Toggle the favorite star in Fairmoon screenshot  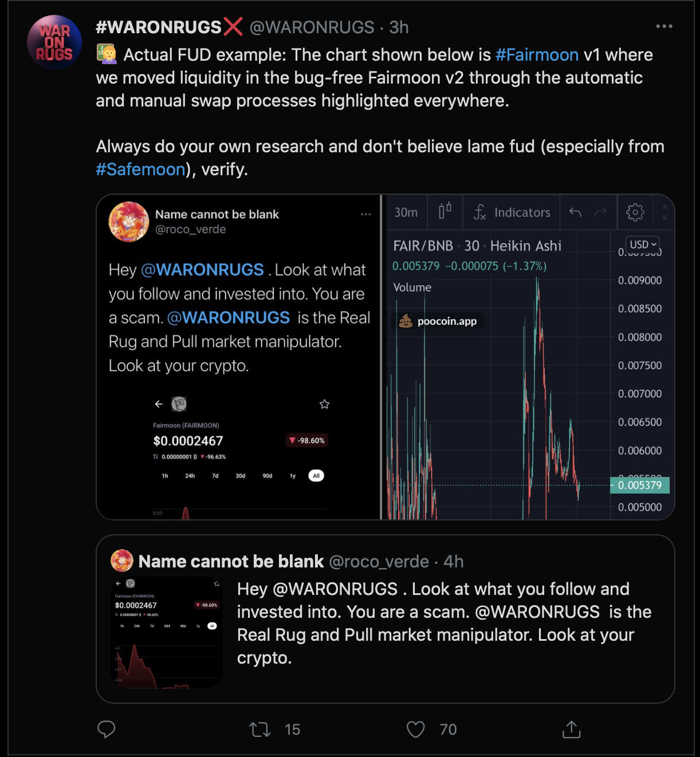324,404
